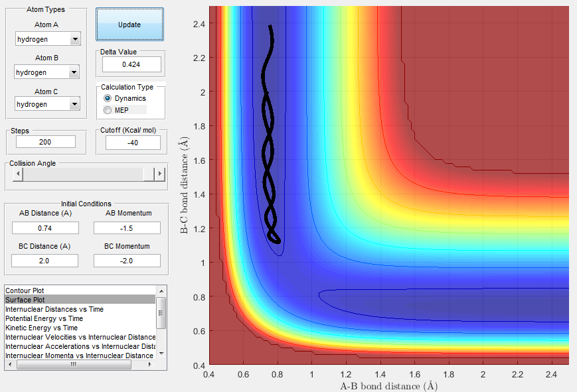
Task: Open the Atom C dropdown arrow
Action: 75,104
